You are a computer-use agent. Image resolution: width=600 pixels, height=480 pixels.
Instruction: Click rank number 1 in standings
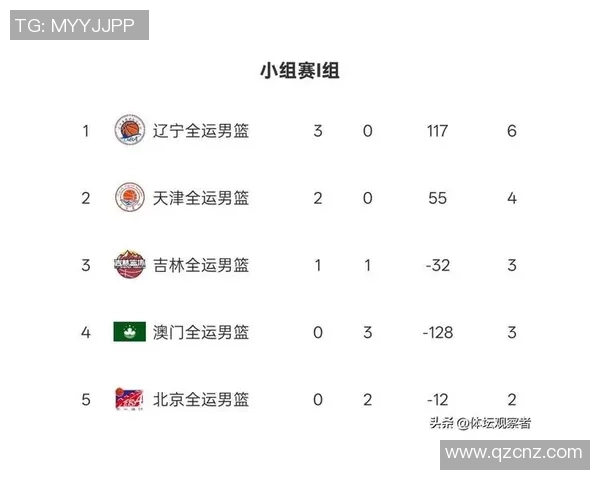coord(86,131)
